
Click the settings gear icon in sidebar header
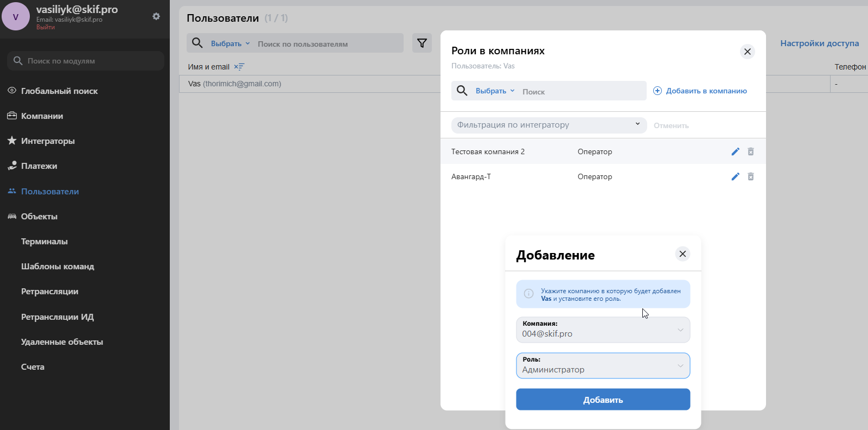156,16
